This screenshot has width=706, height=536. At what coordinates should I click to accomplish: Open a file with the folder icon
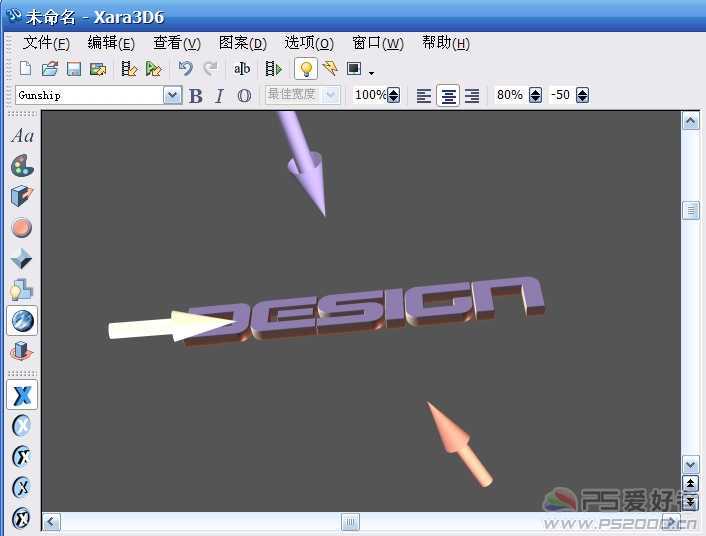coord(50,69)
